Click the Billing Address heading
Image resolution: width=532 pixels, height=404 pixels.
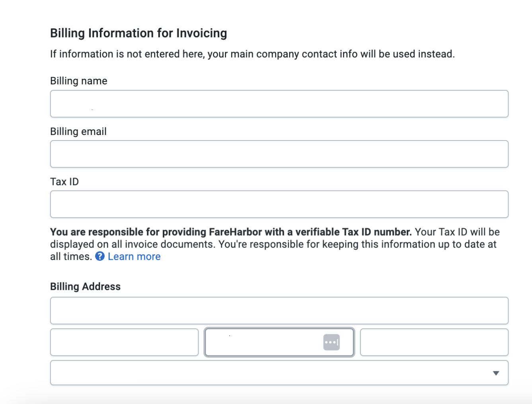coord(85,286)
